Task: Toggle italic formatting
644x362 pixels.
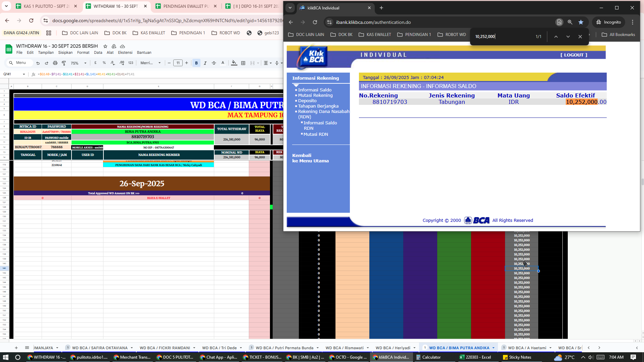Action: click(x=205, y=63)
